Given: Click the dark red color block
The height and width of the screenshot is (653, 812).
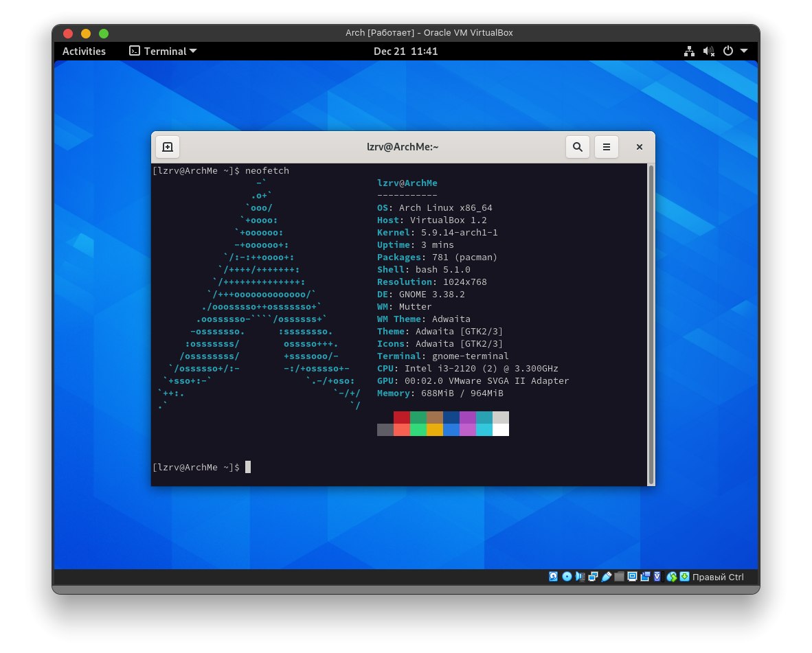Looking at the screenshot, I should click(402, 417).
